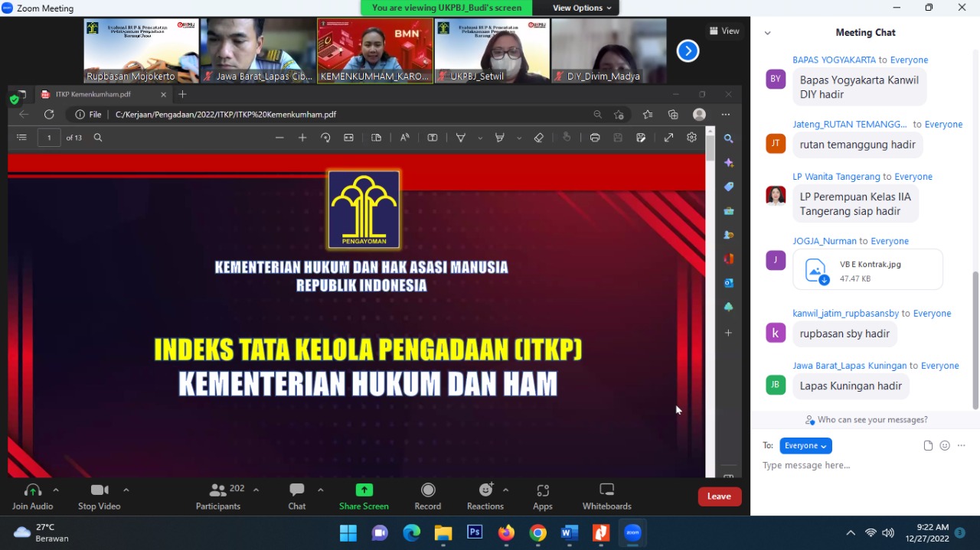
Task: Open Edge sidebar Outlook icon
Action: click(728, 282)
